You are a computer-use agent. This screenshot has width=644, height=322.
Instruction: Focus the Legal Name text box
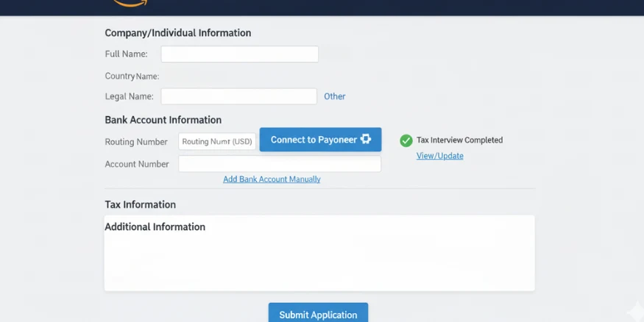click(238, 96)
